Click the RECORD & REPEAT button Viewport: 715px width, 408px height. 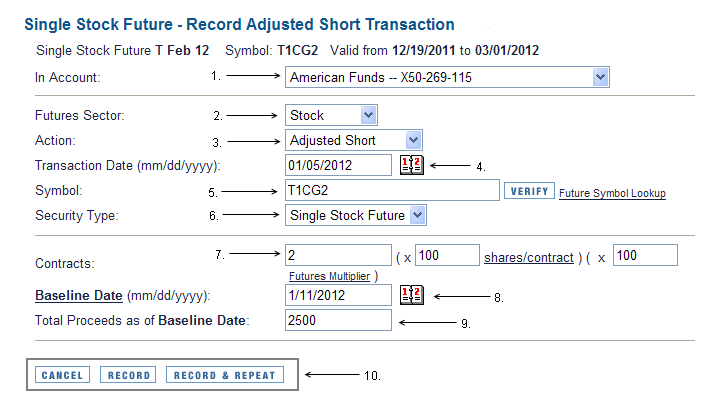pos(225,375)
